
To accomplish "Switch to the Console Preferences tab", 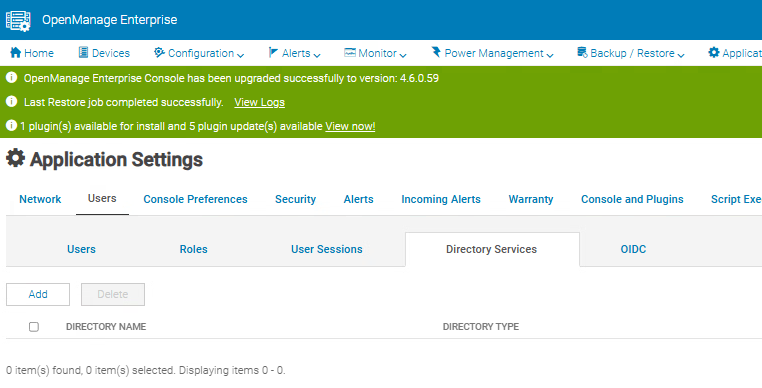I will coord(195,199).
